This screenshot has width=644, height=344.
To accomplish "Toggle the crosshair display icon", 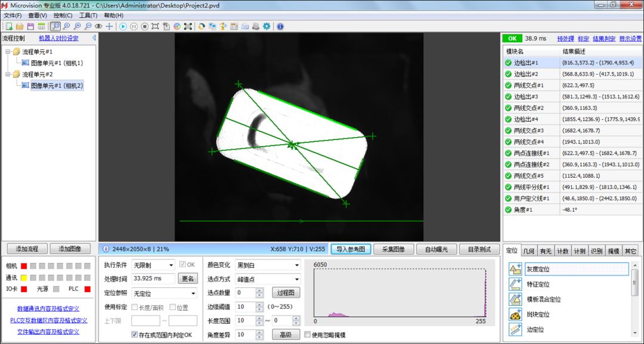I will point(109,26).
